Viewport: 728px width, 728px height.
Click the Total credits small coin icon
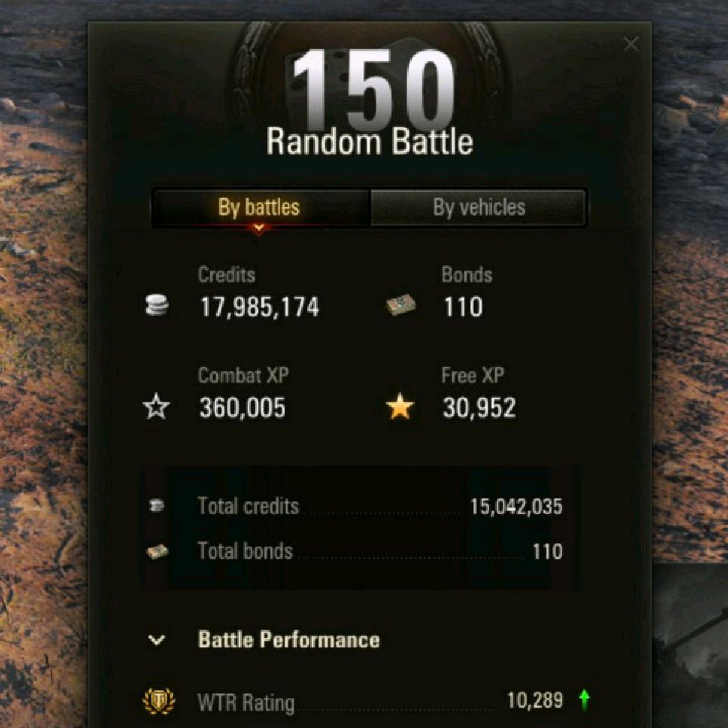157,505
